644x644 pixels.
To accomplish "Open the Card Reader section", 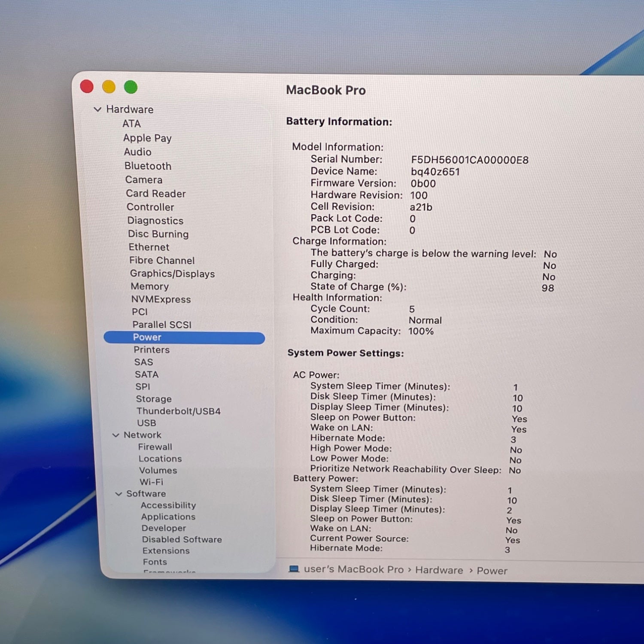I will point(156,194).
